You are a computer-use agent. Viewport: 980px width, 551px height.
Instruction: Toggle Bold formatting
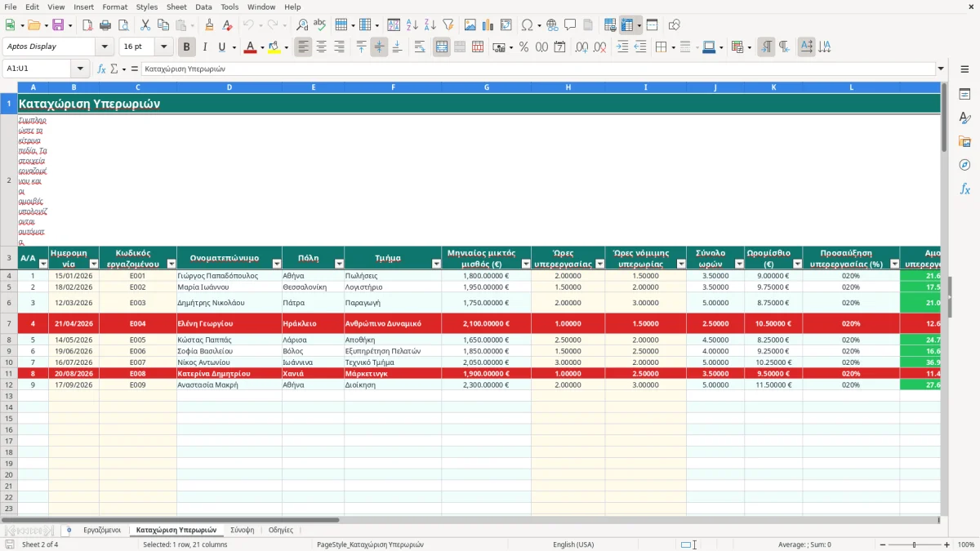coord(187,47)
